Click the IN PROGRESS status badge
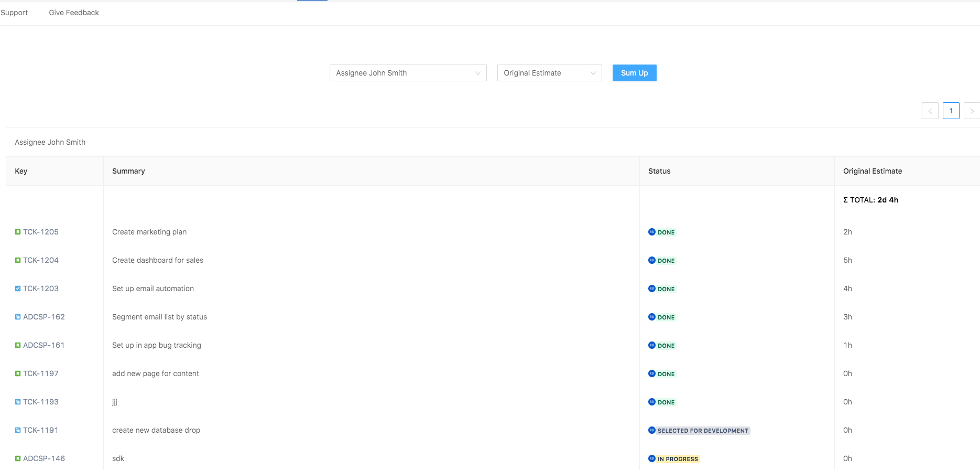The width and height of the screenshot is (980, 470). tap(678, 459)
